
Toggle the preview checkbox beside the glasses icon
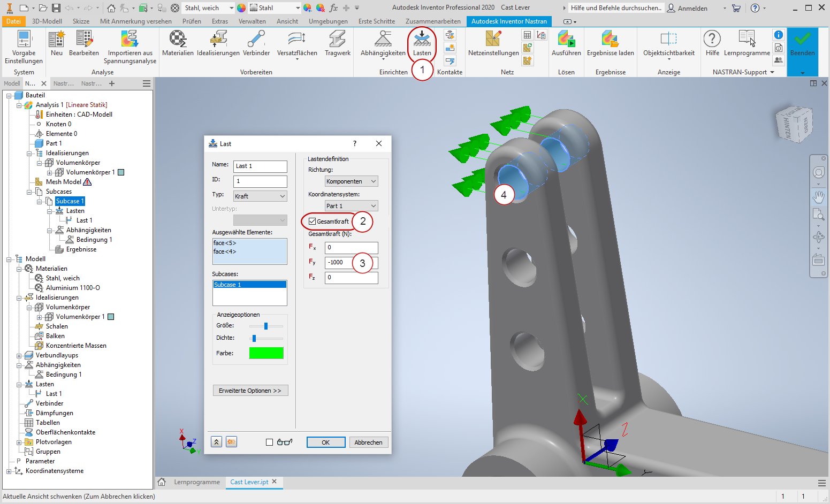[x=269, y=442]
